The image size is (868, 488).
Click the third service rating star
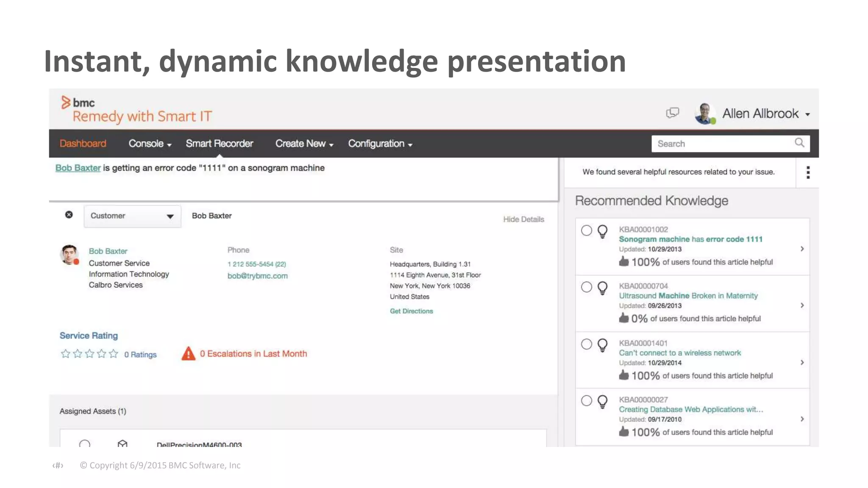(x=89, y=354)
